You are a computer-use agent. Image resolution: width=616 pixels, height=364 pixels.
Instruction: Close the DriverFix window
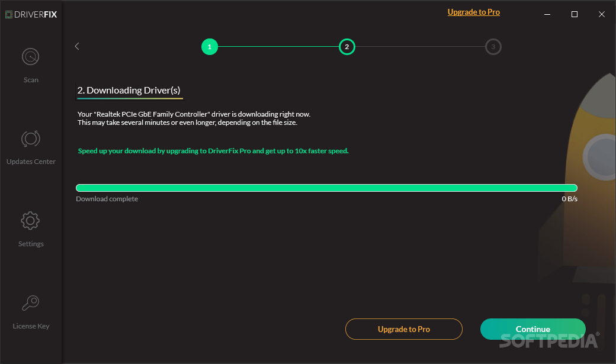coord(601,14)
